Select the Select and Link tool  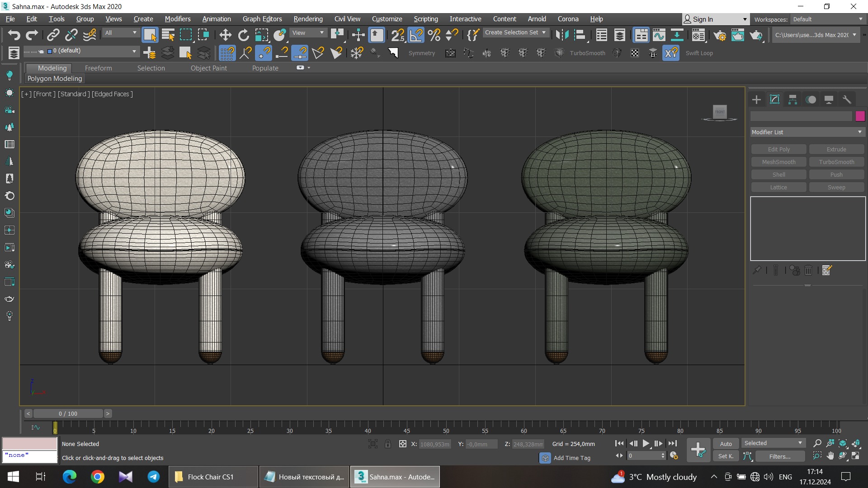click(53, 35)
